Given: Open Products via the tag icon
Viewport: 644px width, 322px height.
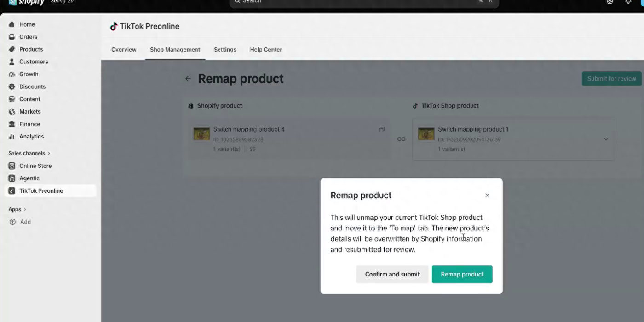Looking at the screenshot, I should 12,49.
